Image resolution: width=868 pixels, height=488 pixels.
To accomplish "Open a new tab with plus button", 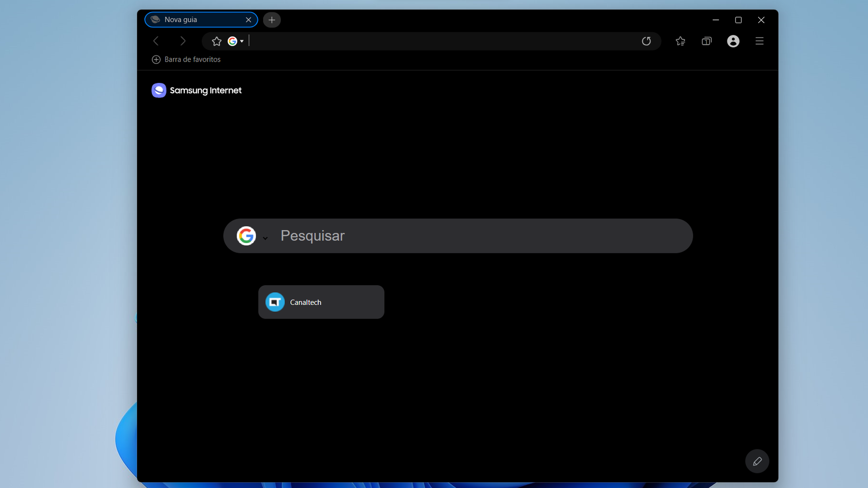I will click(272, 20).
